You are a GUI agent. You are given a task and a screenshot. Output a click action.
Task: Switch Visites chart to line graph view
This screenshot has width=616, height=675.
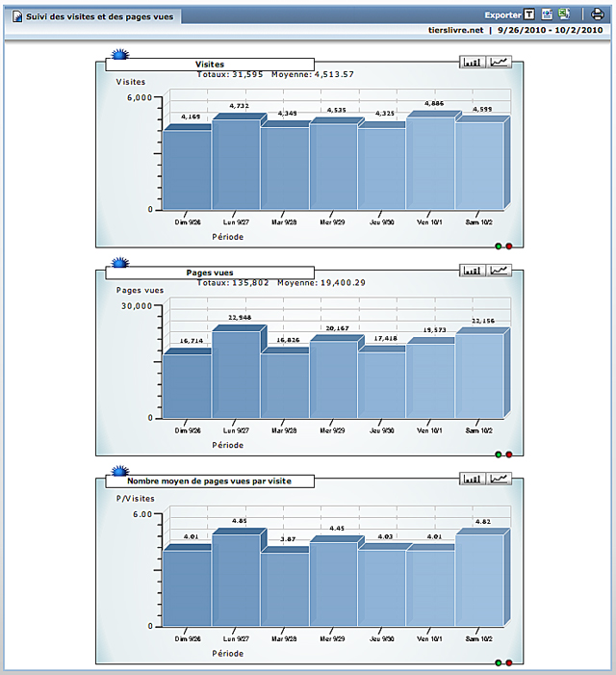pyautogui.click(x=500, y=63)
